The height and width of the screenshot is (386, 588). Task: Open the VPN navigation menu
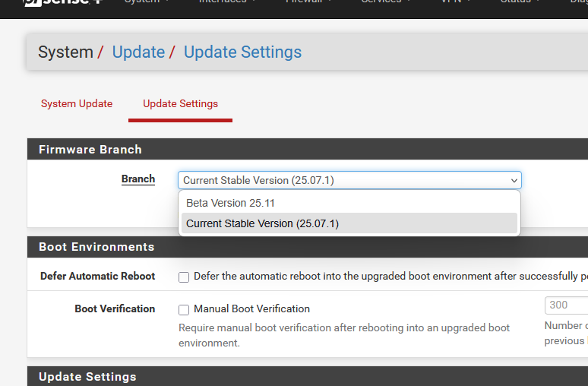coord(455,2)
